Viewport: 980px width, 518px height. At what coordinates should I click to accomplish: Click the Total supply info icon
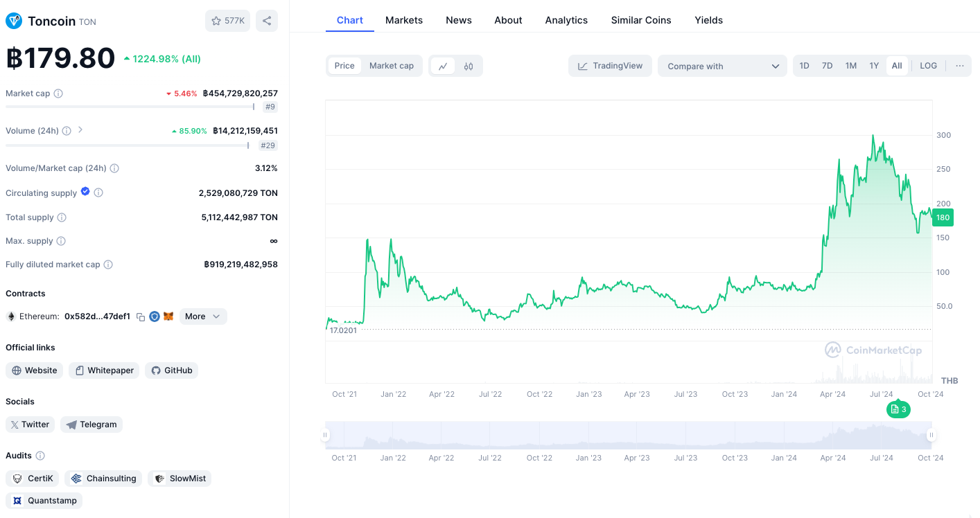coord(62,217)
